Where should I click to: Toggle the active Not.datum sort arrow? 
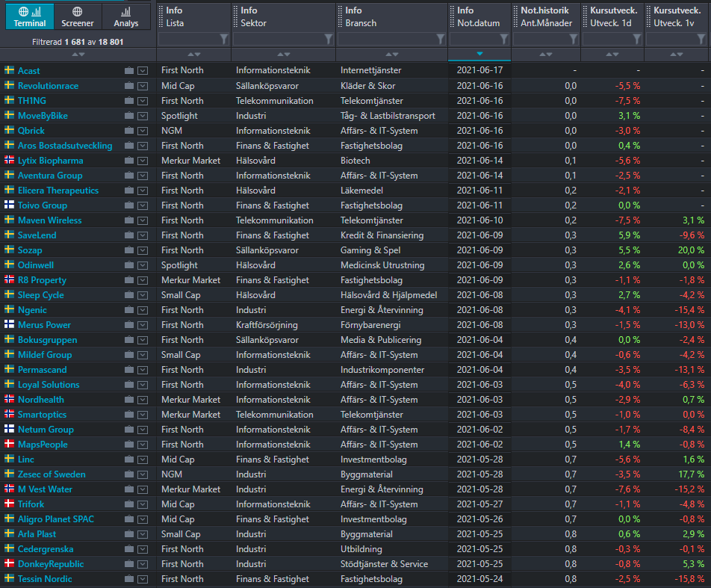[479, 54]
